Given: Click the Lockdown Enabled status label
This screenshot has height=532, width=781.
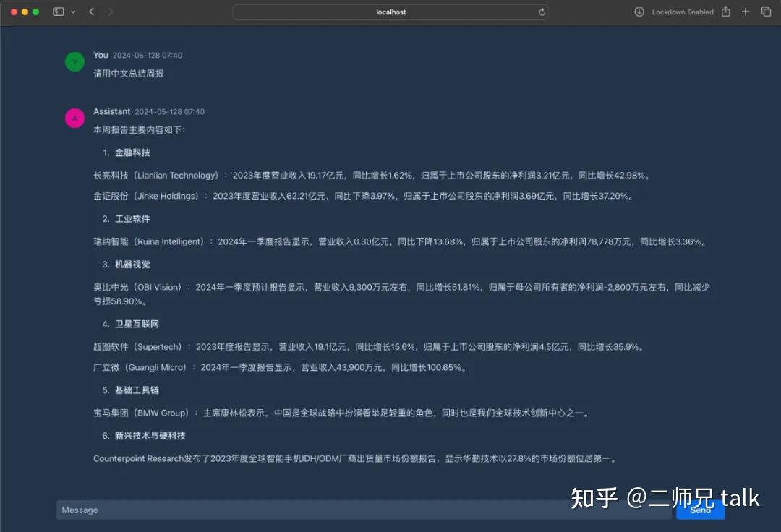Looking at the screenshot, I should (x=683, y=12).
